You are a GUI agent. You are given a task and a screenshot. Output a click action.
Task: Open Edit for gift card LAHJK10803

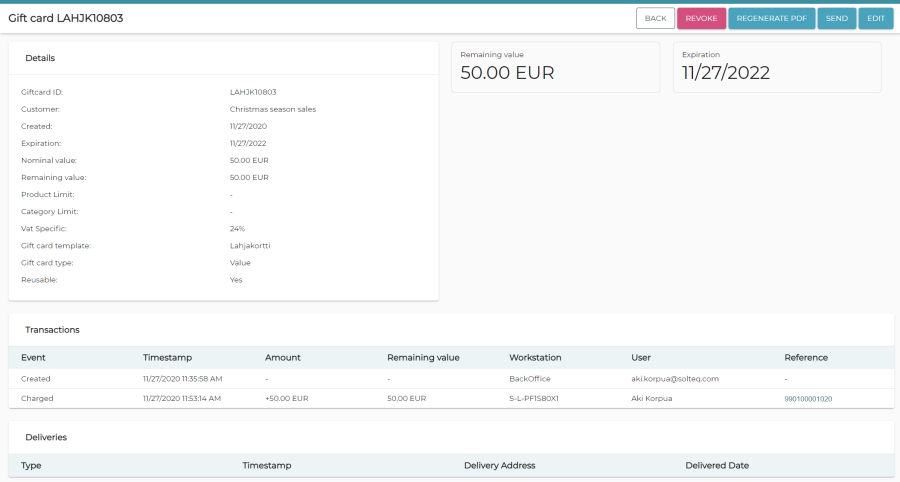tap(875, 18)
